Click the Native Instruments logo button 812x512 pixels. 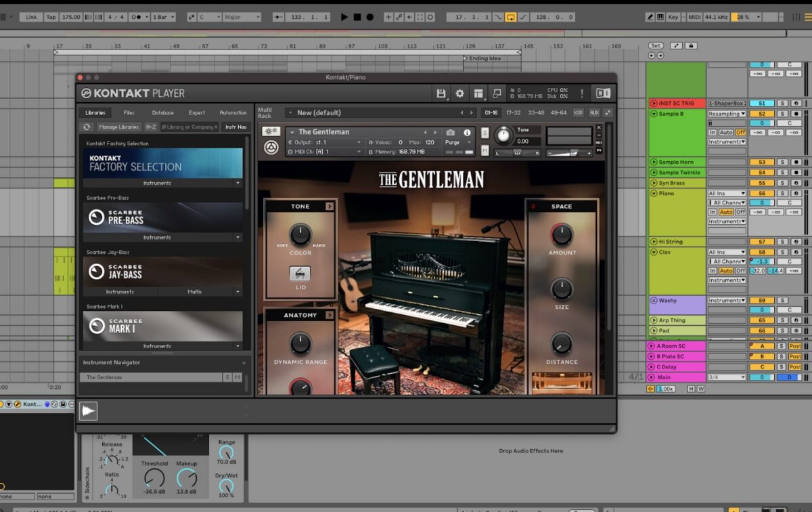[603, 93]
